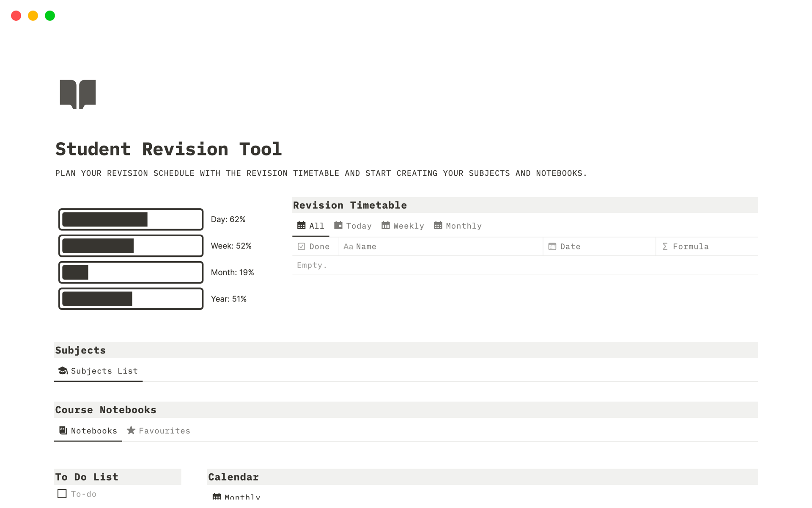Click the Revision Timetable heading
This screenshot has height=508, width=812.
pyautogui.click(x=350, y=205)
